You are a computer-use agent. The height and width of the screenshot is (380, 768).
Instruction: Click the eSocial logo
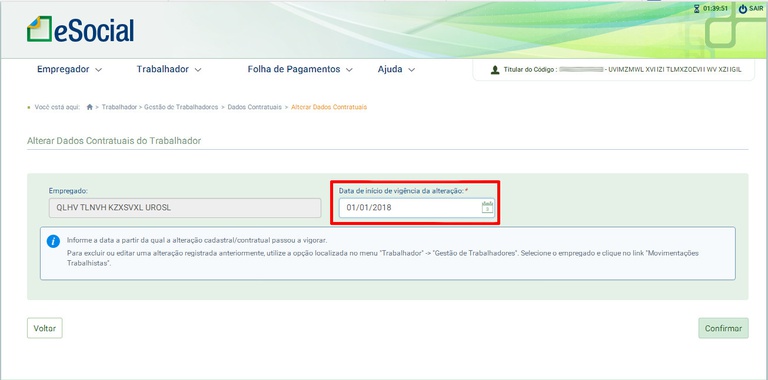[x=80, y=29]
